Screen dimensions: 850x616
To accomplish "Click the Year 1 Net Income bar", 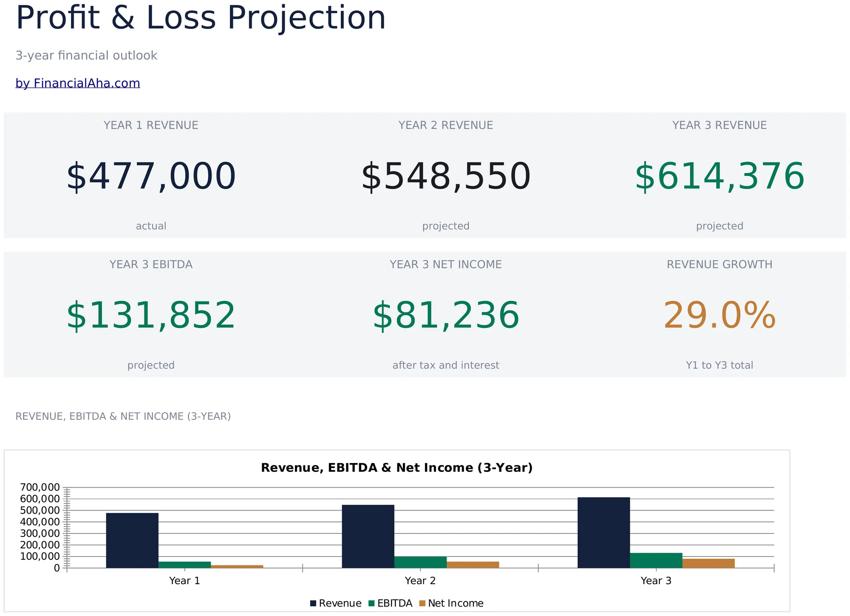I will click(237, 566).
